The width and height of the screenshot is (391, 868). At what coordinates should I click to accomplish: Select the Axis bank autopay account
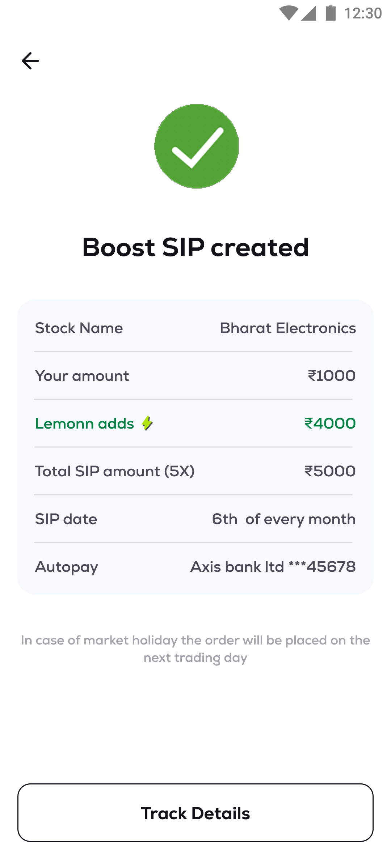point(273,567)
